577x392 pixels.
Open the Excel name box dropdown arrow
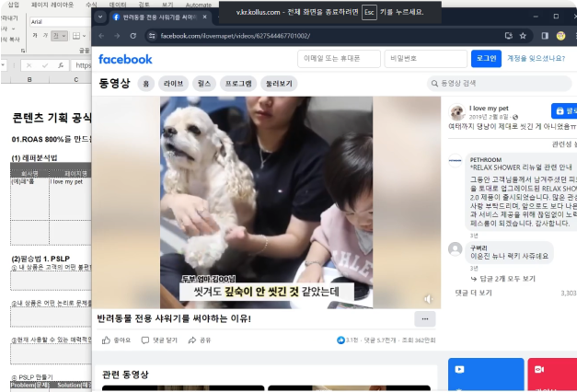coord(3,65)
